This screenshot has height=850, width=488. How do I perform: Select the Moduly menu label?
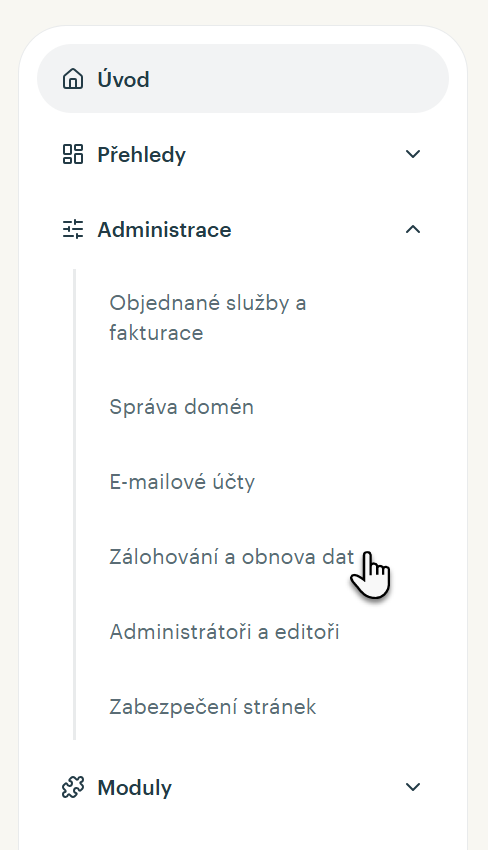pyautogui.click(x=134, y=788)
